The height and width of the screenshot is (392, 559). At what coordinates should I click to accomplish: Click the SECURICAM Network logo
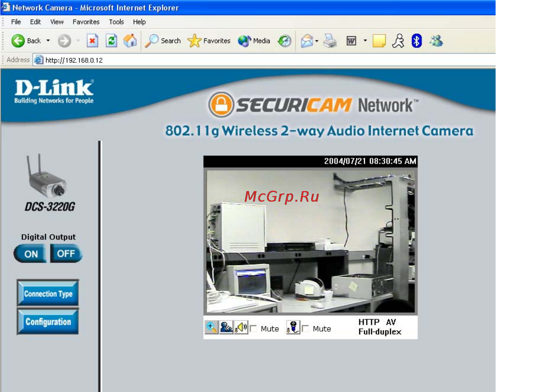(x=313, y=105)
